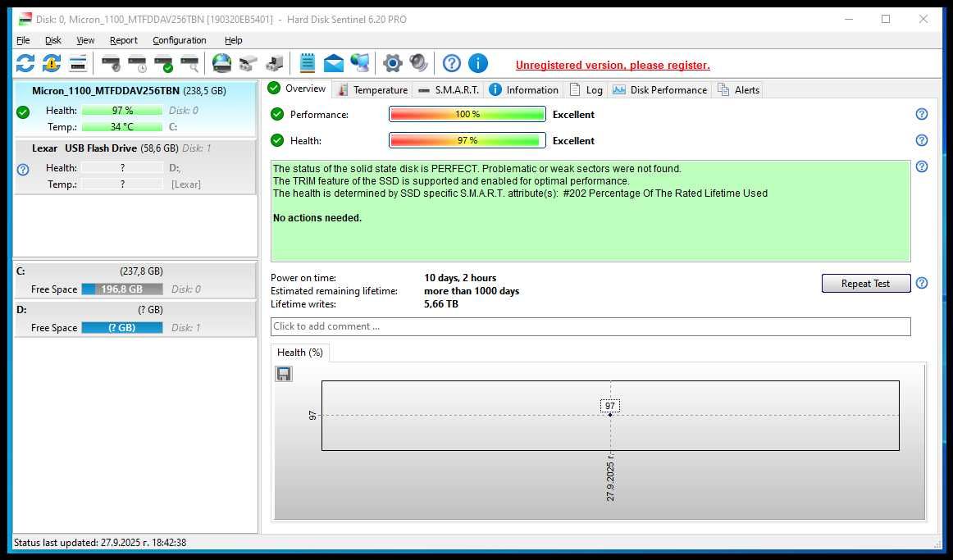Click the help icon beside status text box

pyautogui.click(x=921, y=166)
